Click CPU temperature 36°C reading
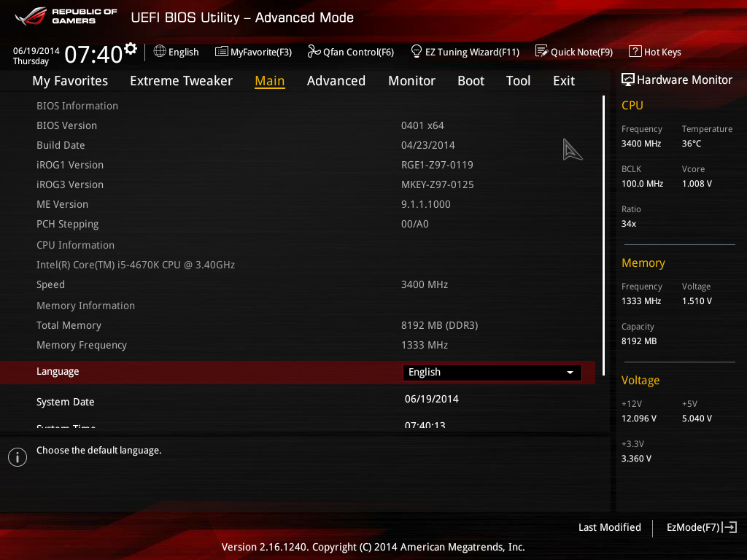This screenshot has height=560, width=747. pos(692,144)
